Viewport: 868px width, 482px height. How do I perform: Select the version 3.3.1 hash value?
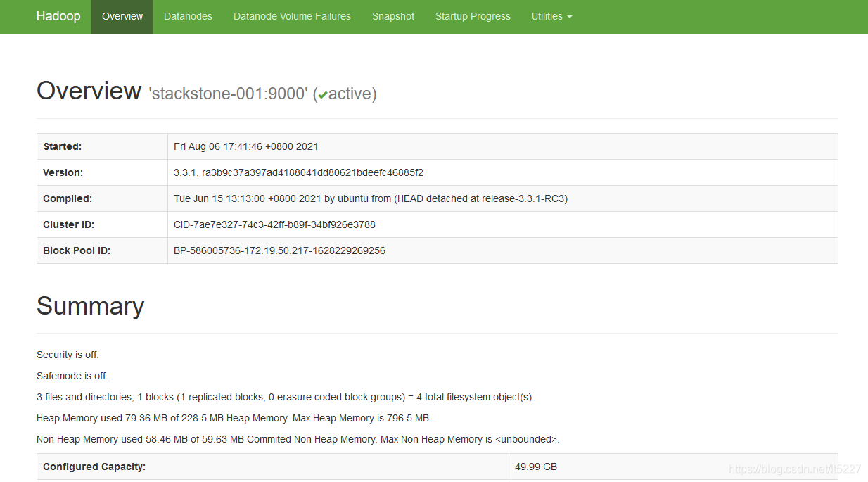pos(298,172)
